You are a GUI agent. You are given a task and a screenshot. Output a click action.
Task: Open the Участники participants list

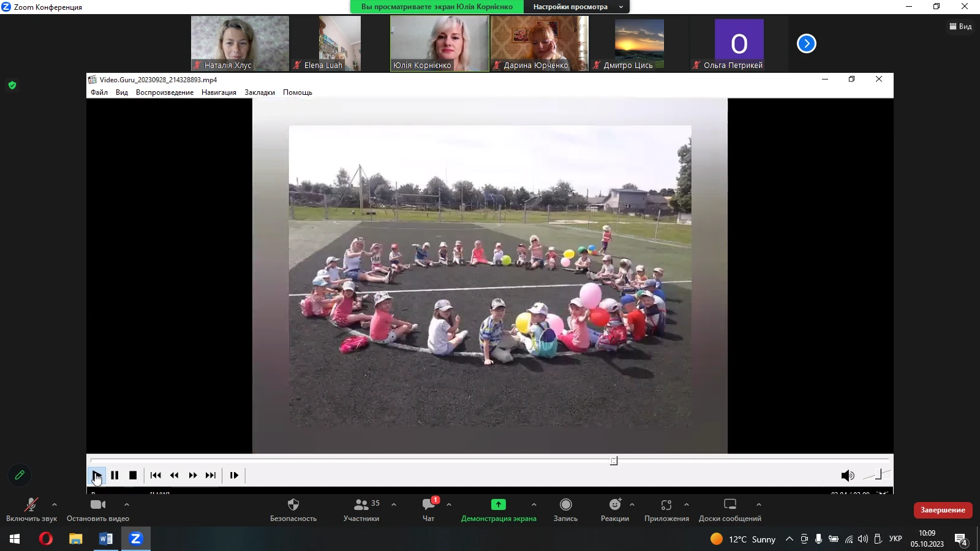coord(361,510)
